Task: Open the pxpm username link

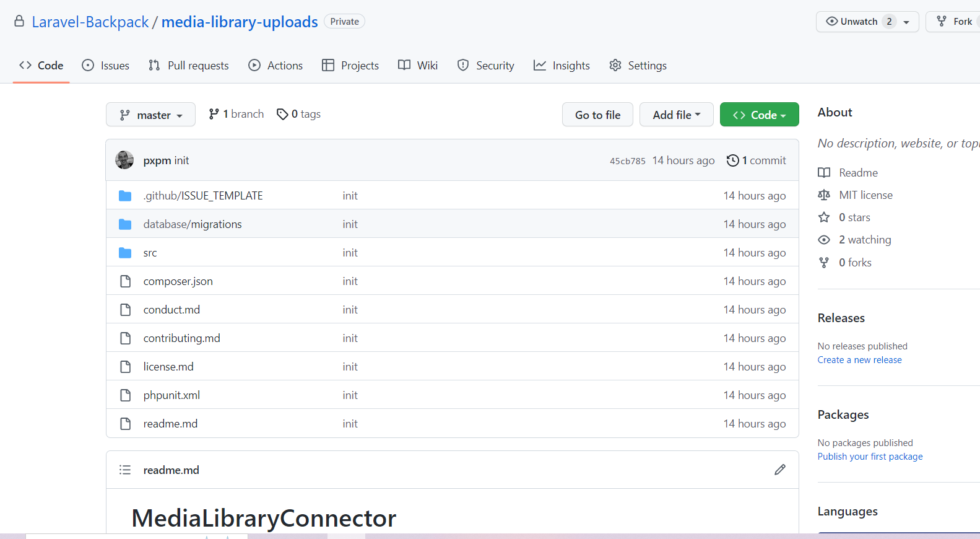Action: pyautogui.click(x=157, y=160)
